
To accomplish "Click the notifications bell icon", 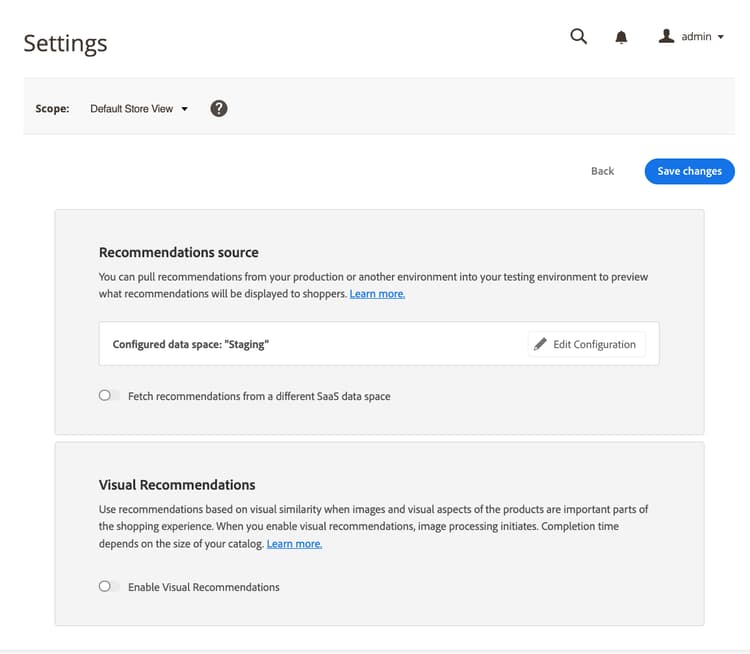I will coord(621,37).
